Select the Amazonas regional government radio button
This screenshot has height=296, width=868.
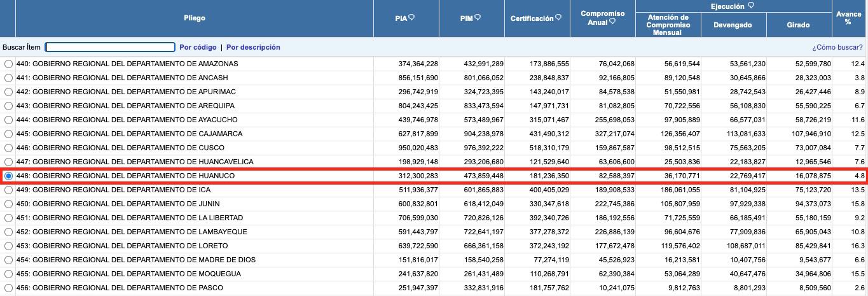click(x=8, y=64)
